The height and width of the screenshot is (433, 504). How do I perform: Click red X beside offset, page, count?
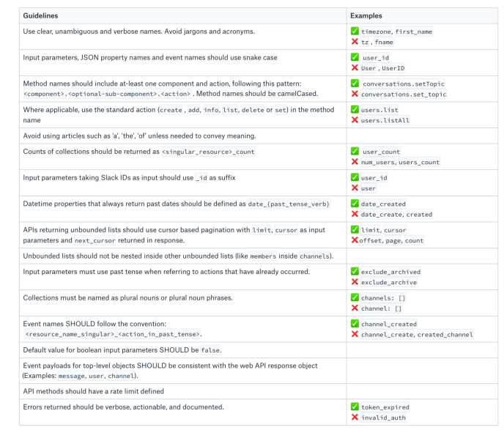[355, 240]
